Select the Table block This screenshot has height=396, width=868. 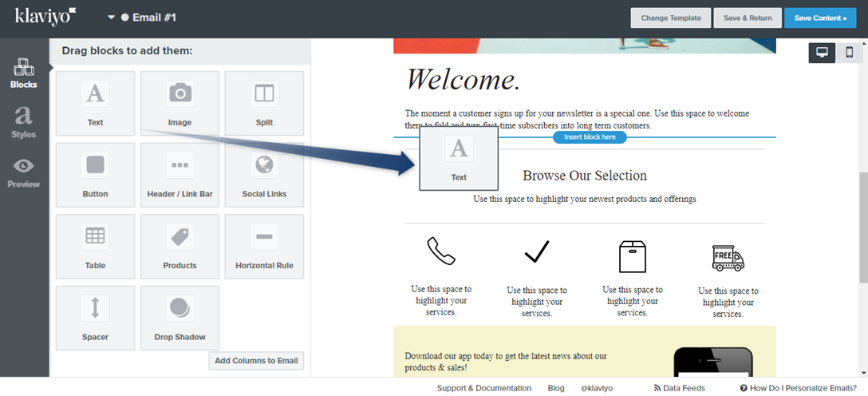[95, 246]
